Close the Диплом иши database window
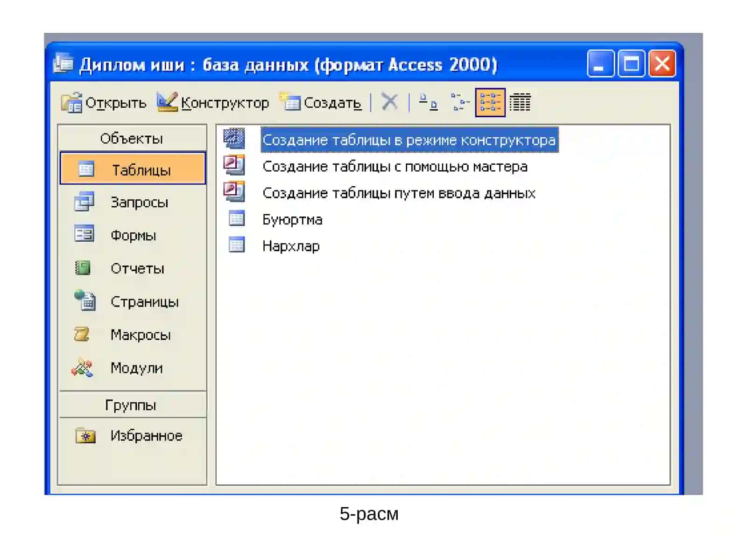The height and width of the screenshot is (560, 747). coord(662,63)
